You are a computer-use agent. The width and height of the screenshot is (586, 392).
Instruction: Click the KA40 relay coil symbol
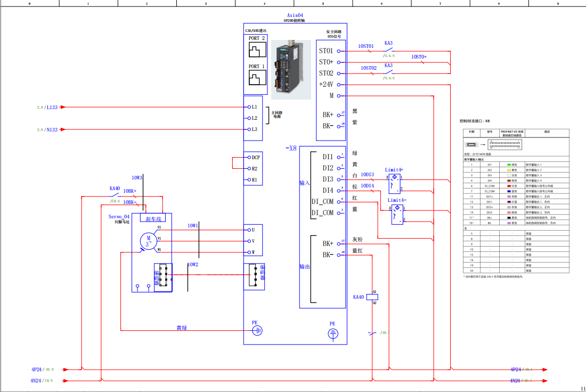(374, 297)
